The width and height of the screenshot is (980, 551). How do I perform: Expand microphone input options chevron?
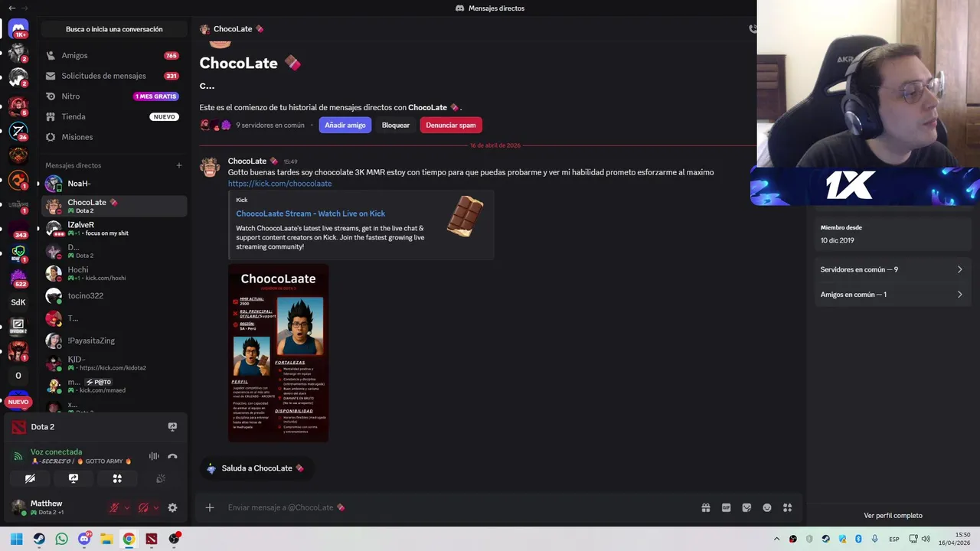click(x=127, y=507)
